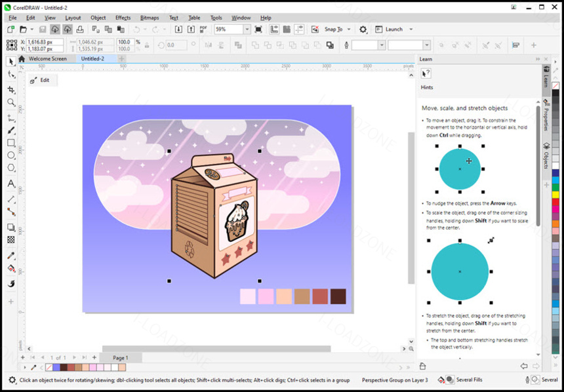This screenshot has height=392, width=564.
Task: Select the Drop Shadow tool
Action: tap(11, 227)
